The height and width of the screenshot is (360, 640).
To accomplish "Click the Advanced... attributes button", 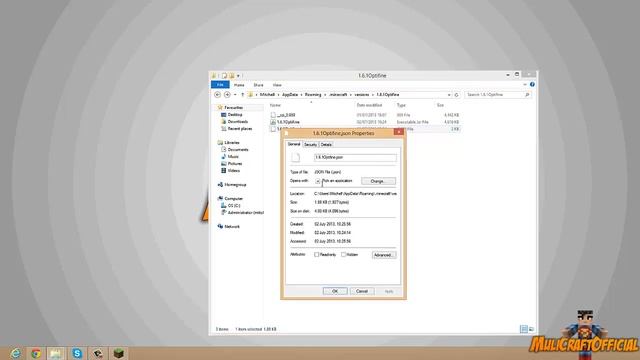I will [x=384, y=255].
